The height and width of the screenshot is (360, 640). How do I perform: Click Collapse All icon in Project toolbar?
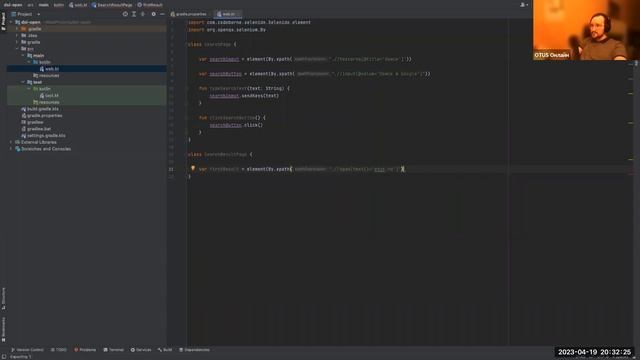click(143, 14)
